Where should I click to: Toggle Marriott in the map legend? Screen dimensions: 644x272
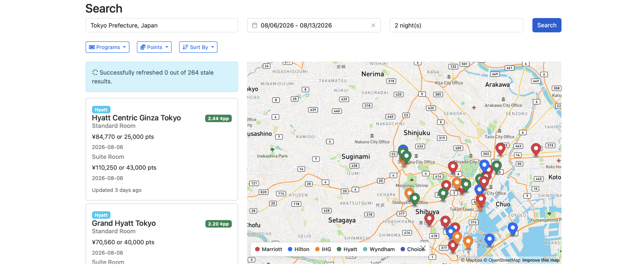point(268,249)
